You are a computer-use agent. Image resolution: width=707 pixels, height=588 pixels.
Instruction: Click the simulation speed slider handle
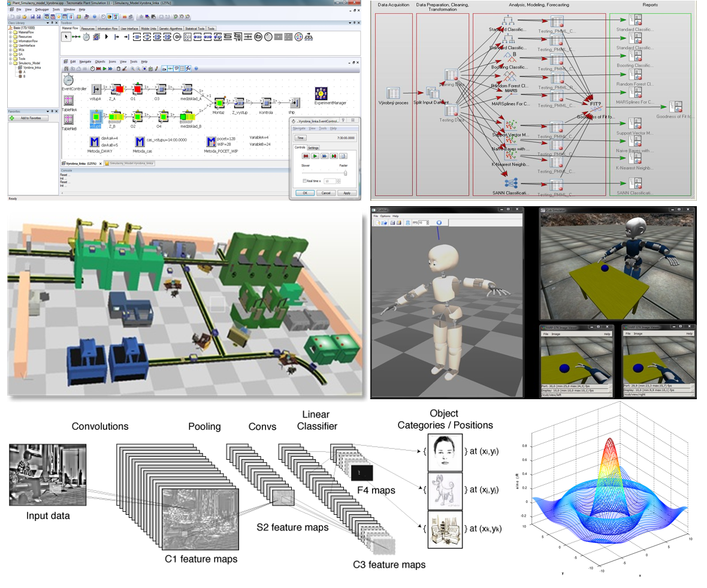click(x=345, y=173)
